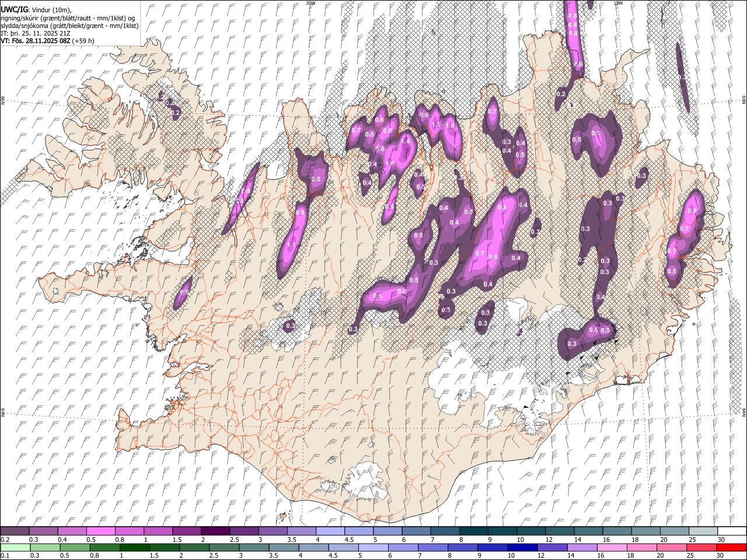The height and width of the screenshot is (560, 747).
Task: Select the light pink swatch between 16 and 18 on rain scale
Action: click(612, 547)
